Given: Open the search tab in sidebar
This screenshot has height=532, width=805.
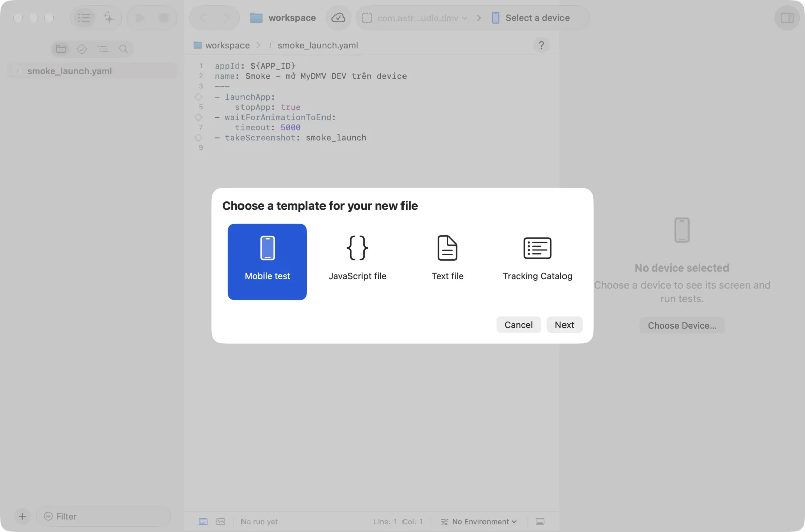Looking at the screenshot, I should (x=123, y=49).
